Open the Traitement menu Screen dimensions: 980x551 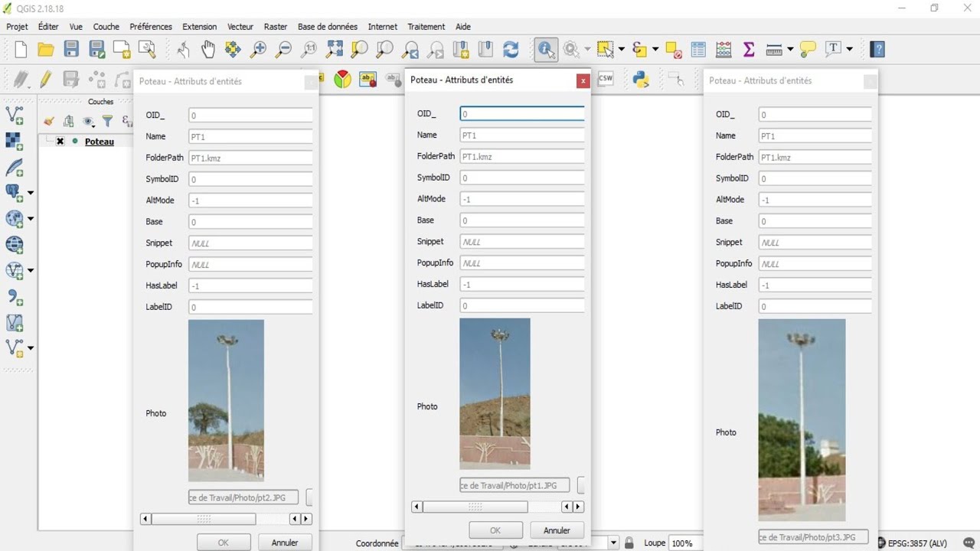click(426, 27)
